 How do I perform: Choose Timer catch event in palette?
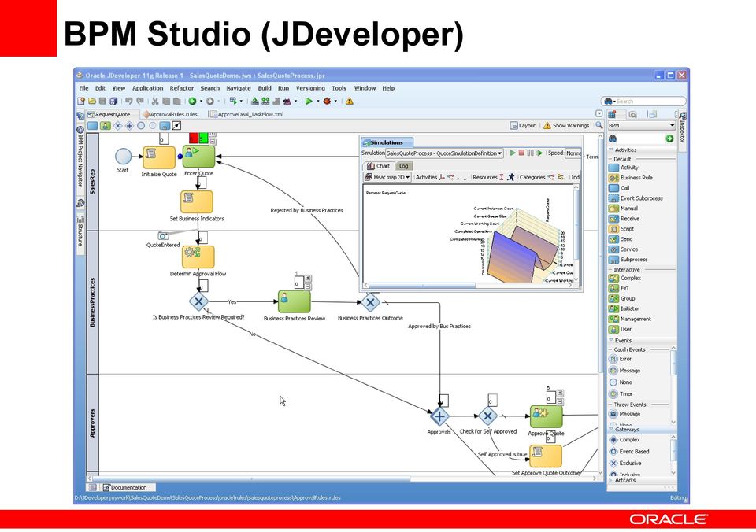[x=621, y=393]
